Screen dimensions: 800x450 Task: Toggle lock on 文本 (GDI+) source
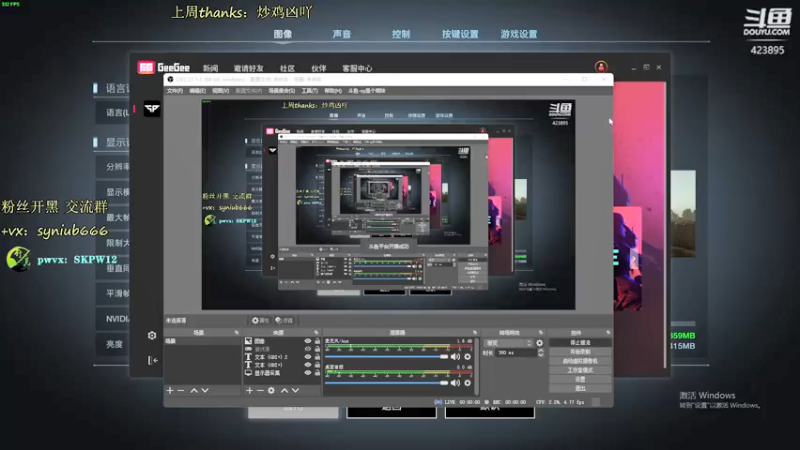click(x=317, y=365)
